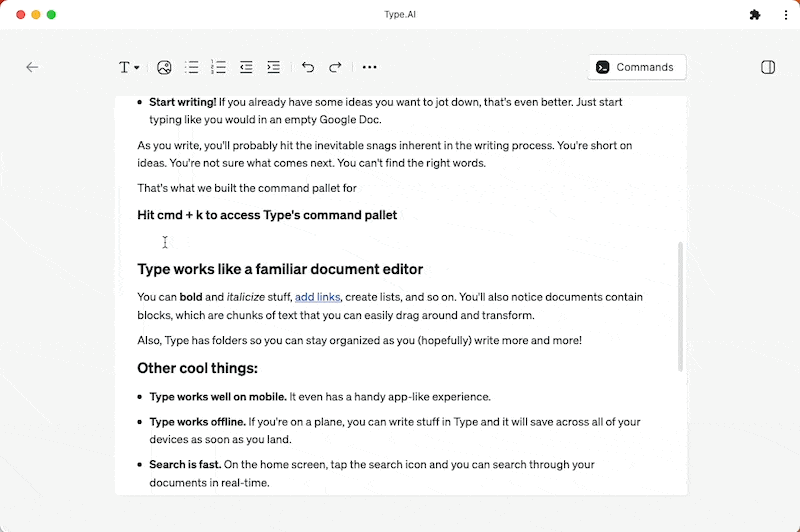Image resolution: width=800 pixels, height=532 pixels.
Task: Open the Commands palette button
Action: [637, 67]
